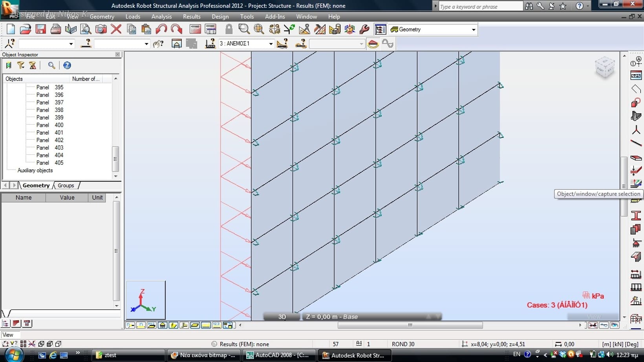Click the 3D view mode button
The height and width of the screenshot is (362, 644).
click(282, 316)
